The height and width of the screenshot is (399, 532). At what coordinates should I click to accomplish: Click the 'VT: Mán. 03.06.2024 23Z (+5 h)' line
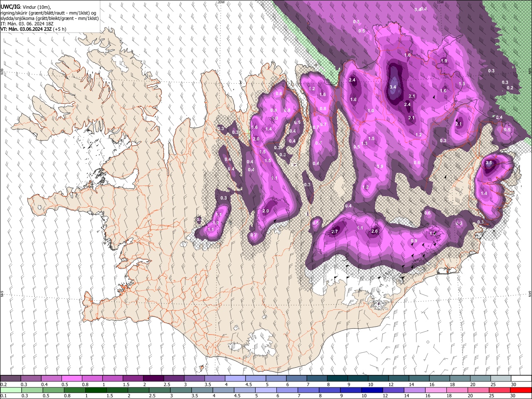33,29
